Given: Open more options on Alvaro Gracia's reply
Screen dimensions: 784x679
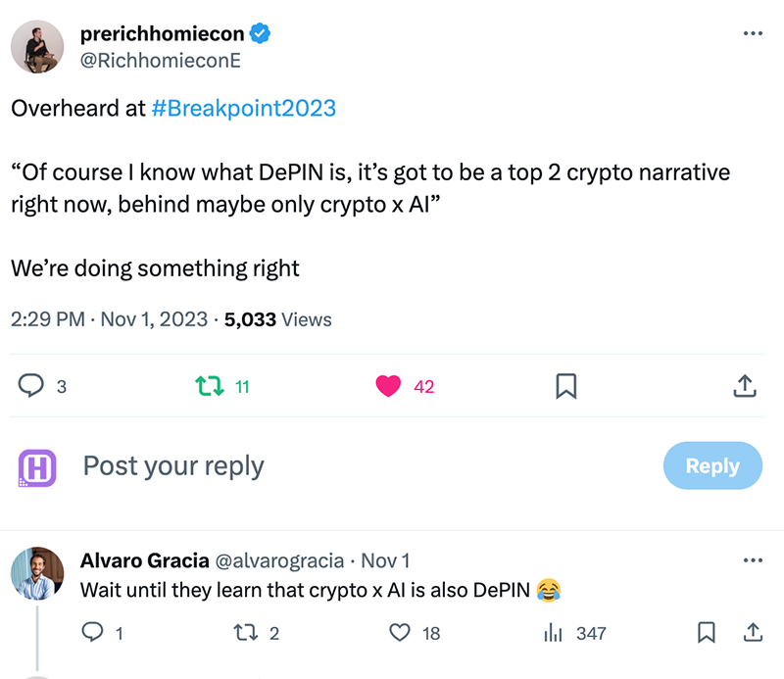Looking at the screenshot, I should (753, 560).
